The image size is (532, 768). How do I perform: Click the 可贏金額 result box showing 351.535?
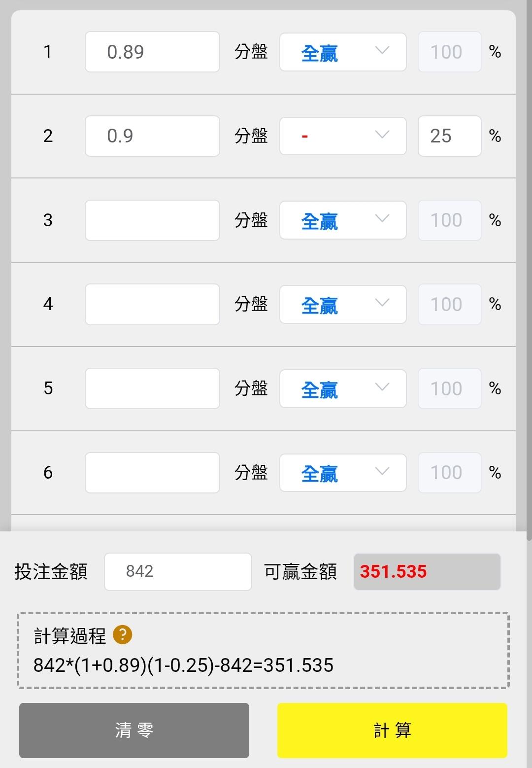point(427,572)
